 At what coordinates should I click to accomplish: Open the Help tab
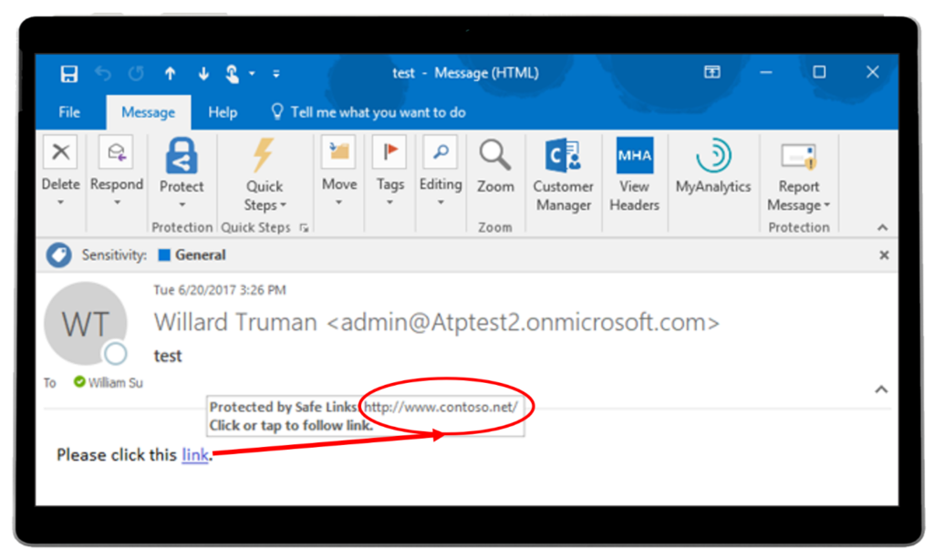(x=222, y=111)
